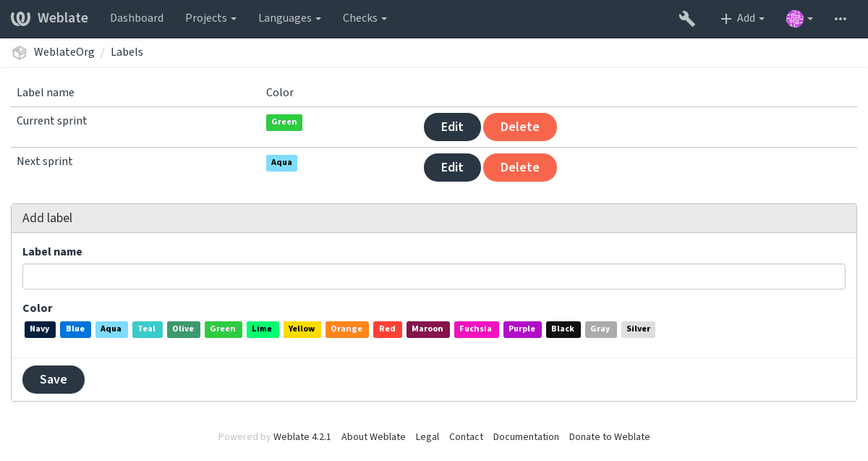Screen dimensions: 868x461
Task: Open the Documentation footer link
Action: click(x=526, y=437)
